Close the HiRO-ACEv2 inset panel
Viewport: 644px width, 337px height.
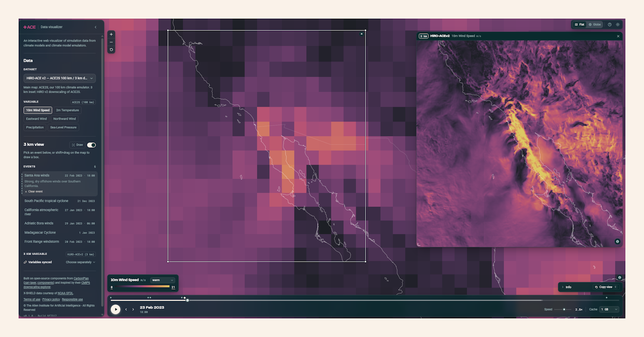[618, 36]
